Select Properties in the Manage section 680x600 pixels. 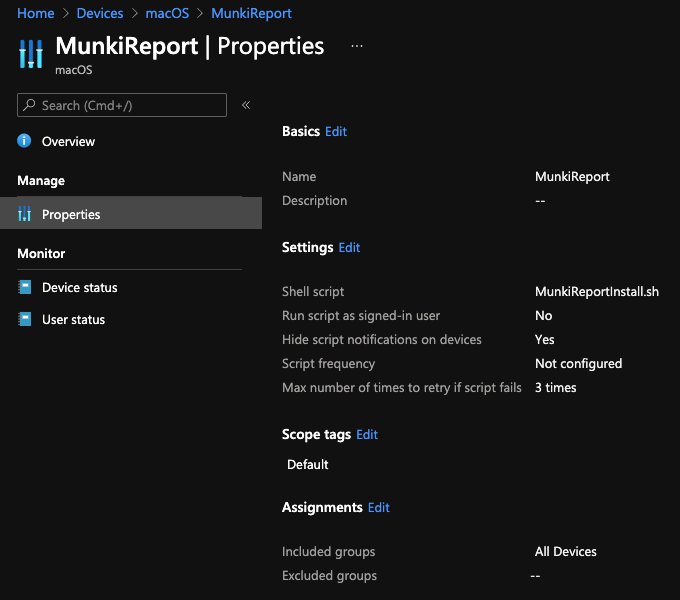[71, 214]
